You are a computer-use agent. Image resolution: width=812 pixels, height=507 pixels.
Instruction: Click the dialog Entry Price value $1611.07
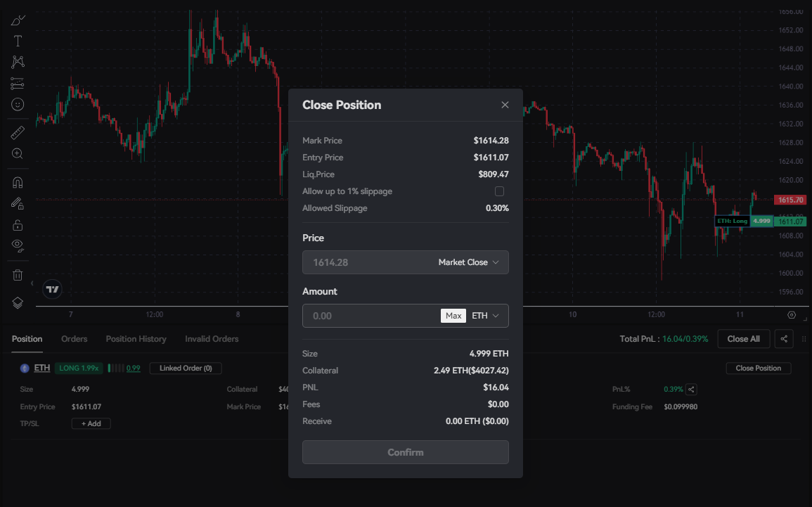pyautogui.click(x=491, y=158)
